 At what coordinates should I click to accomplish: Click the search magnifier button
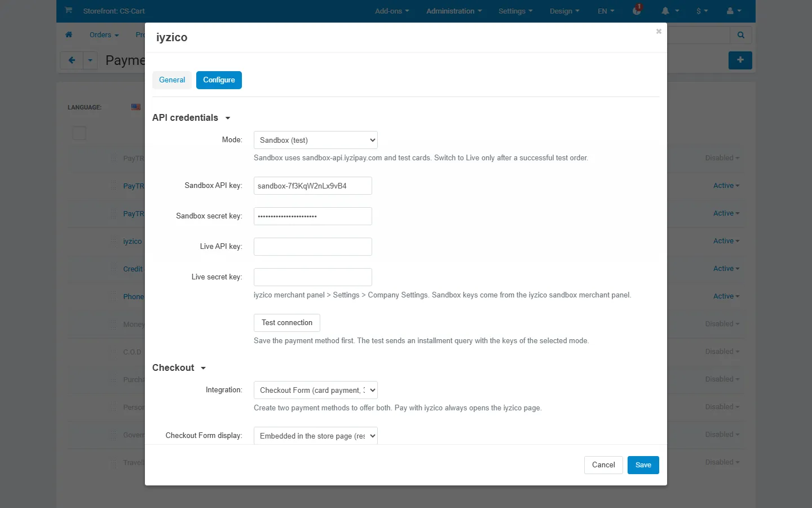point(741,35)
